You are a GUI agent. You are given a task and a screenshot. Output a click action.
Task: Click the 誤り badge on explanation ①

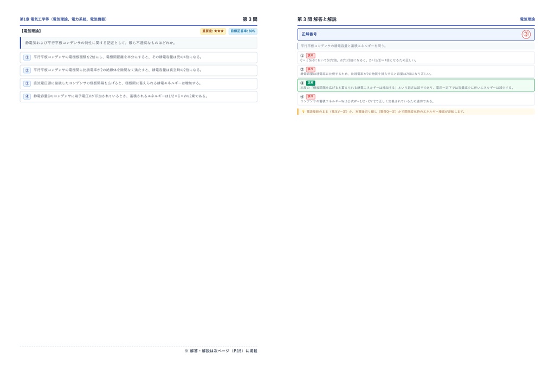pyautogui.click(x=311, y=55)
